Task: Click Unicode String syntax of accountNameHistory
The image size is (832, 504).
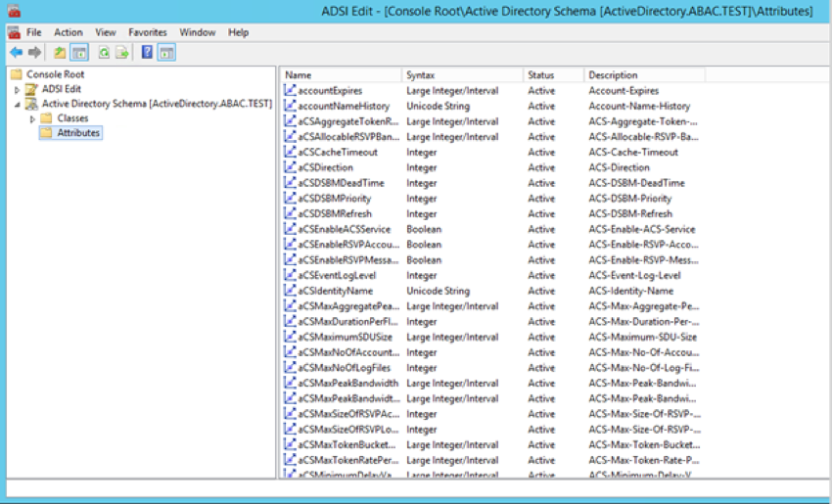Action: click(438, 106)
